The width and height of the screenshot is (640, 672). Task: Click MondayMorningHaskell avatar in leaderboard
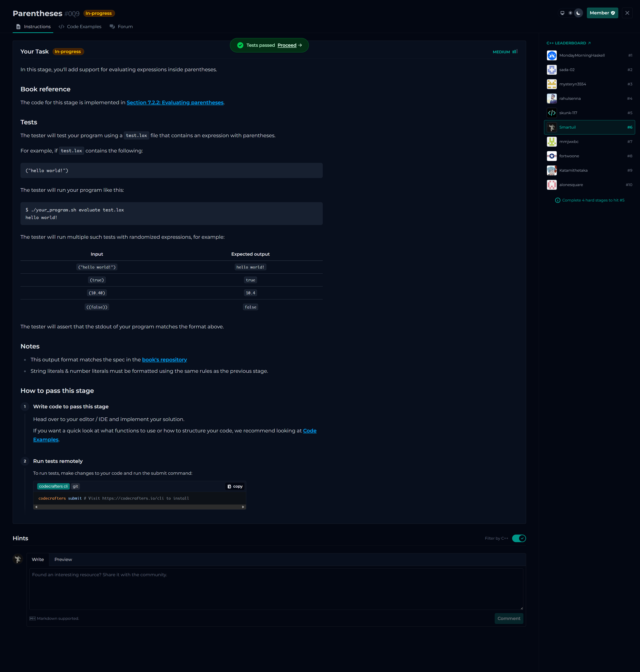(552, 55)
